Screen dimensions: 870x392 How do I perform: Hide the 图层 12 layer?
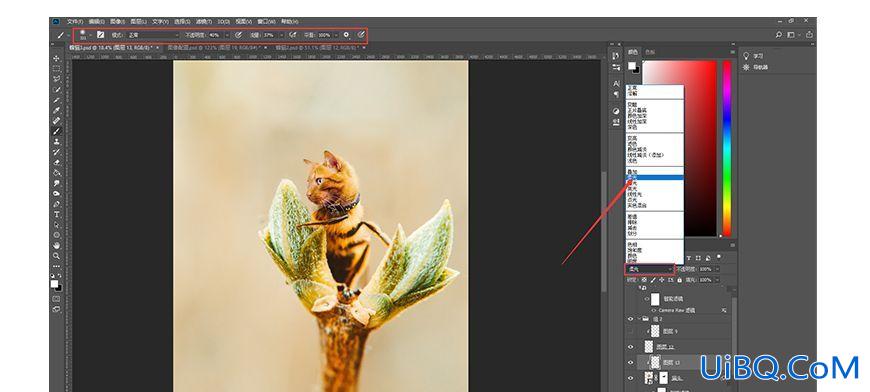tap(630, 347)
